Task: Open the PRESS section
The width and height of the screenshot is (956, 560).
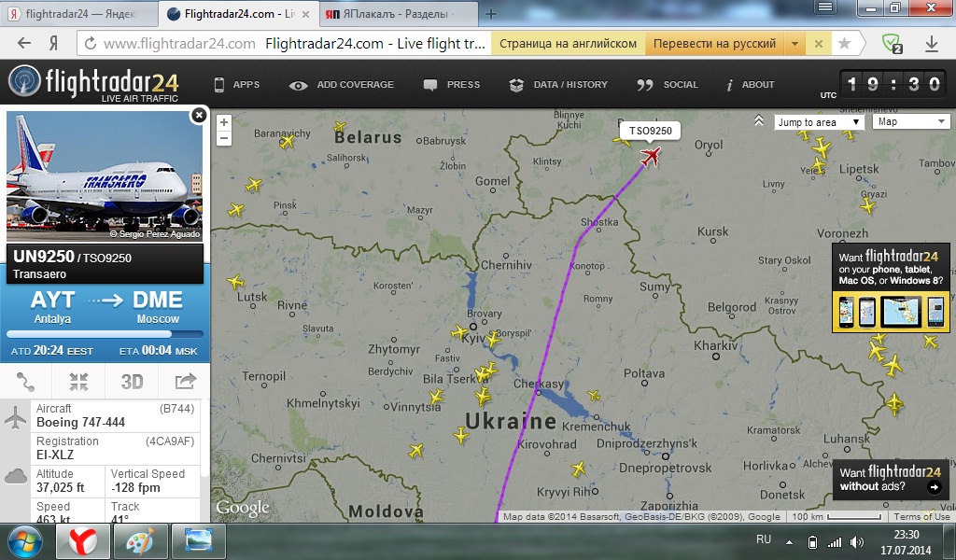Action: (x=452, y=85)
